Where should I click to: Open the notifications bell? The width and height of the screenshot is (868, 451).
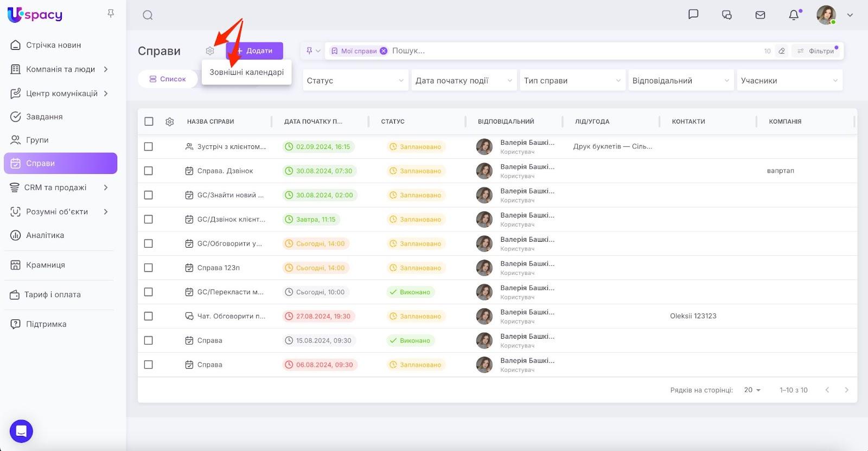pos(794,15)
